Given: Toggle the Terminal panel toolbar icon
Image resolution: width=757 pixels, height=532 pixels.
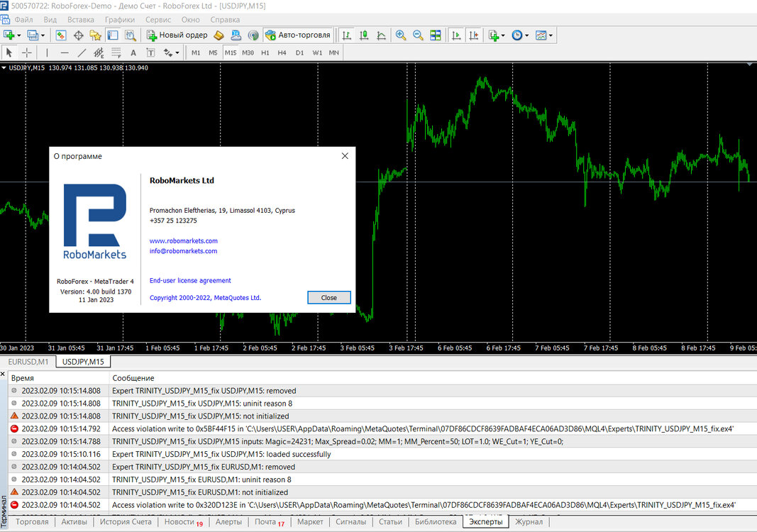Looking at the screenshot, I should [113, 35].
